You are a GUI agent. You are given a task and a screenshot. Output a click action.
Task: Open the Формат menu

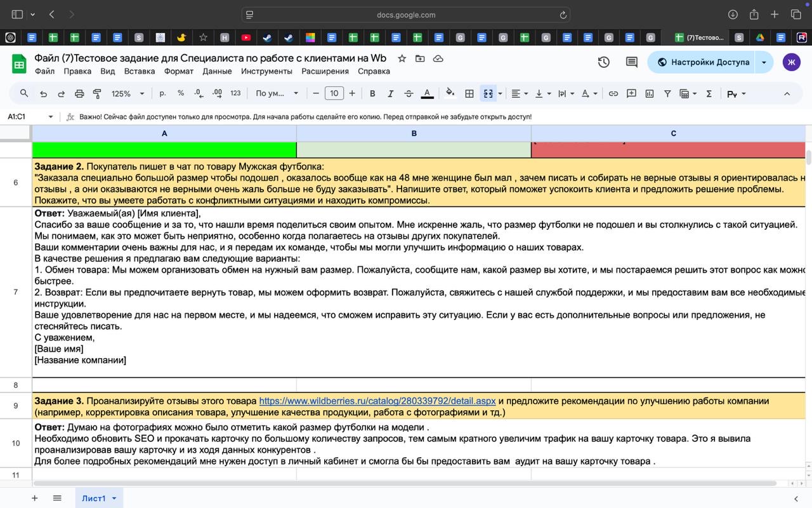179,71
